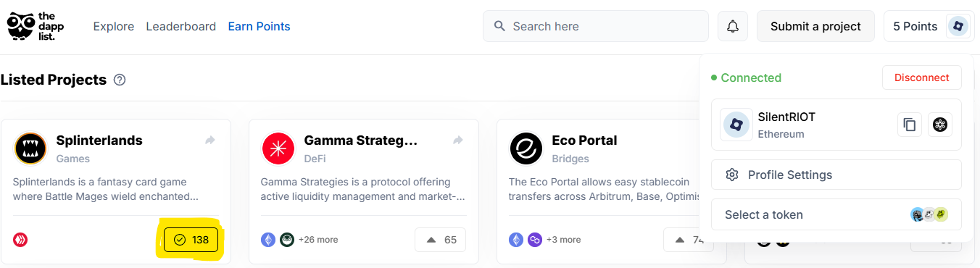980x268 pixels.
Task: Expand the +26 more chains list
Action: [318, 240]
